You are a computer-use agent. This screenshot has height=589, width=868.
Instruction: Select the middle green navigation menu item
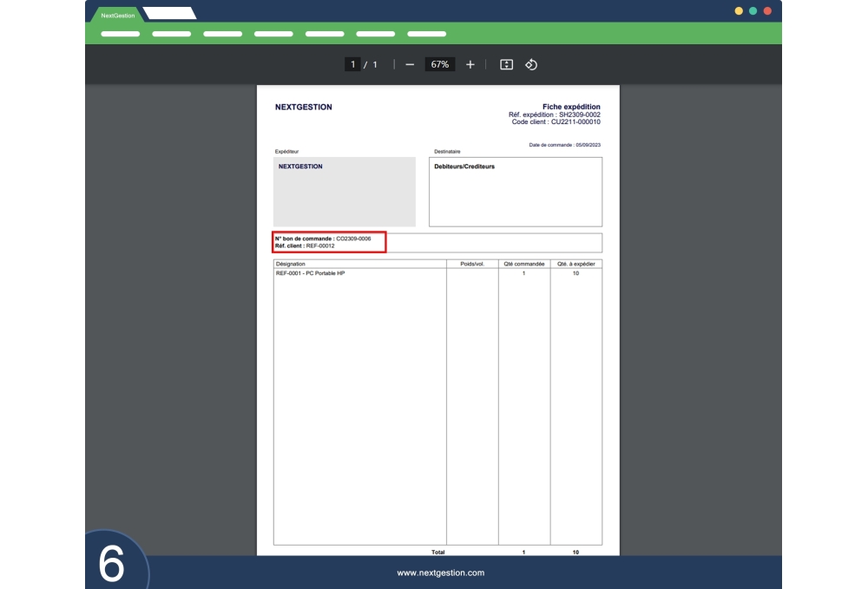(x=273, y=34)
